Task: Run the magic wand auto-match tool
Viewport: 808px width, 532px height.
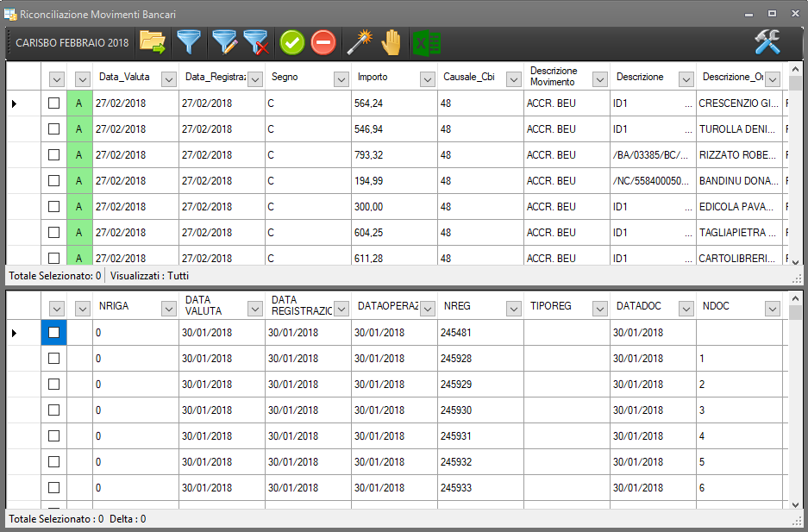Action: tap(357, 41)
